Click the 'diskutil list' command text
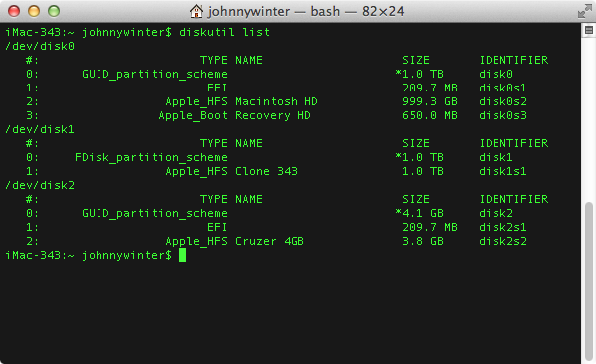Screen dimensions: 596x364 pyautogui.click(x=224, y=32)
